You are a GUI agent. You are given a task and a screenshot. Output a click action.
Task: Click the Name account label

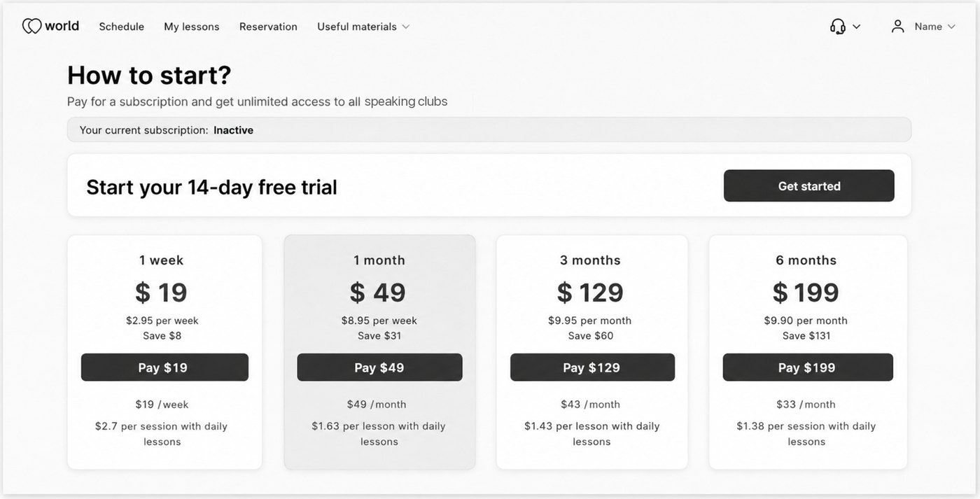pos(928,27)
